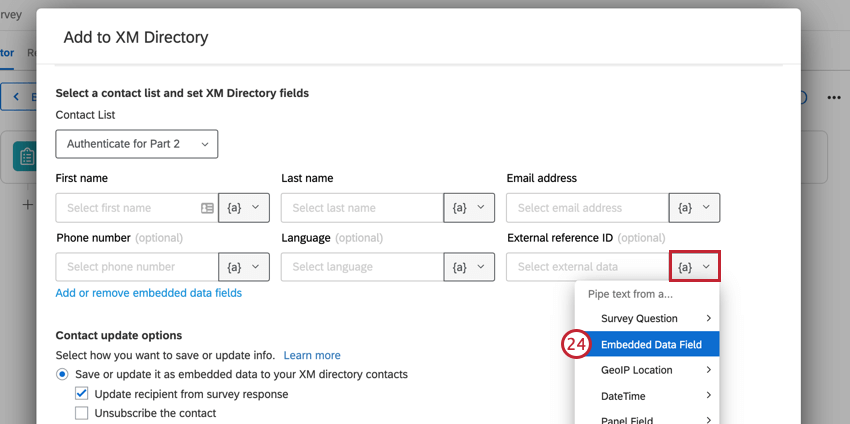Click the 'Add to XM Directory' dialog title
This screenshot has height=424, width=850.
[136, 37]
